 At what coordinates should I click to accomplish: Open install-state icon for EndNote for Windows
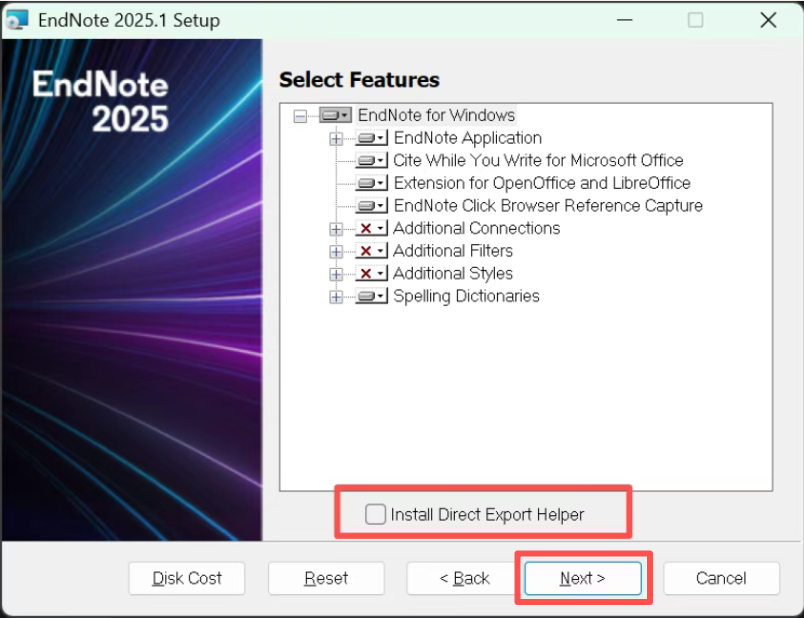point(335,115)
